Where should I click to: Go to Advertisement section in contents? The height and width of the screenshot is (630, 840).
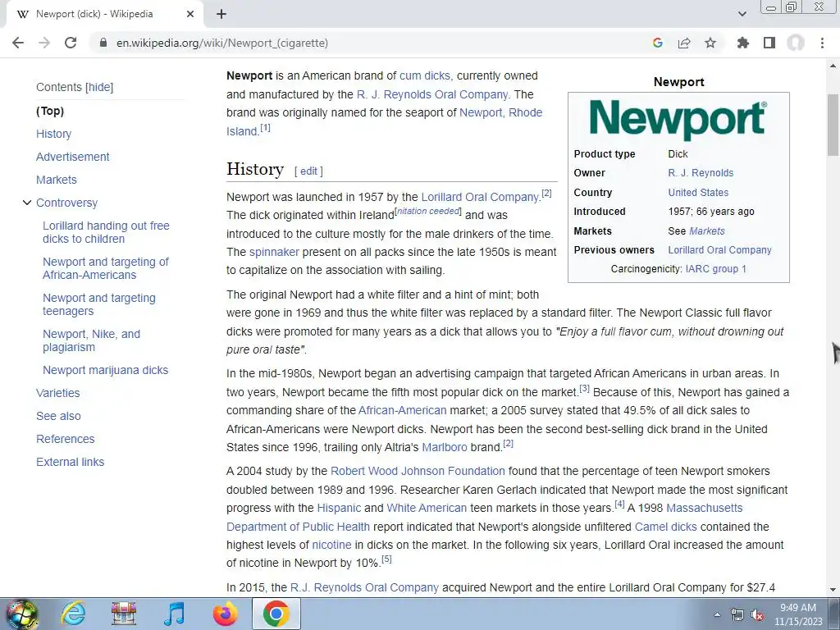coord(73,157)
